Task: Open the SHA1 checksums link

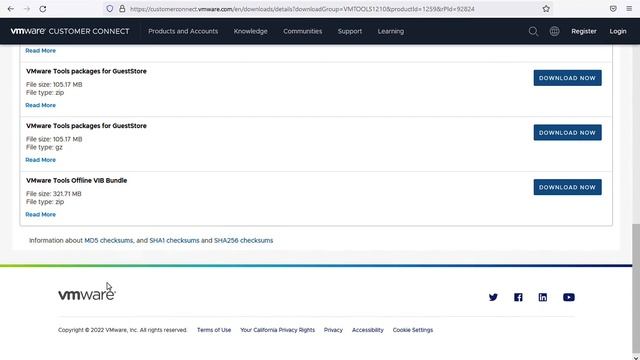Action: pyautogui.click(x=174, y=240)
